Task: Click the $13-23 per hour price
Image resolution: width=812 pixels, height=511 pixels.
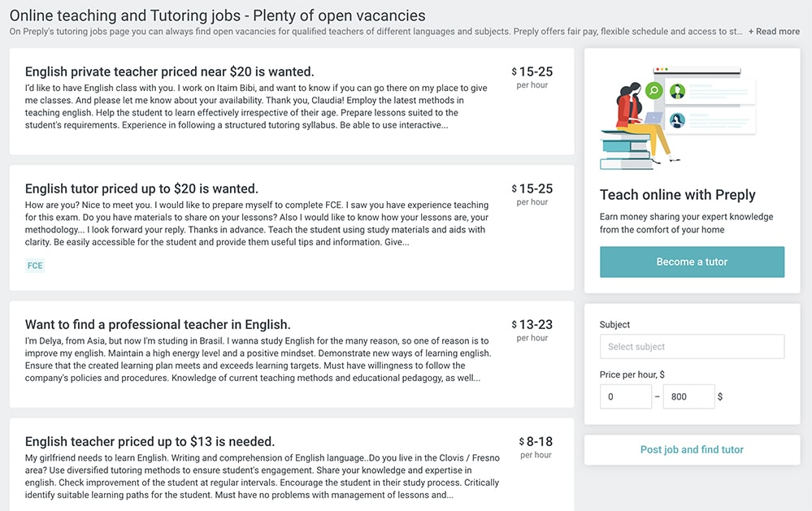Action: pos(532,329)
